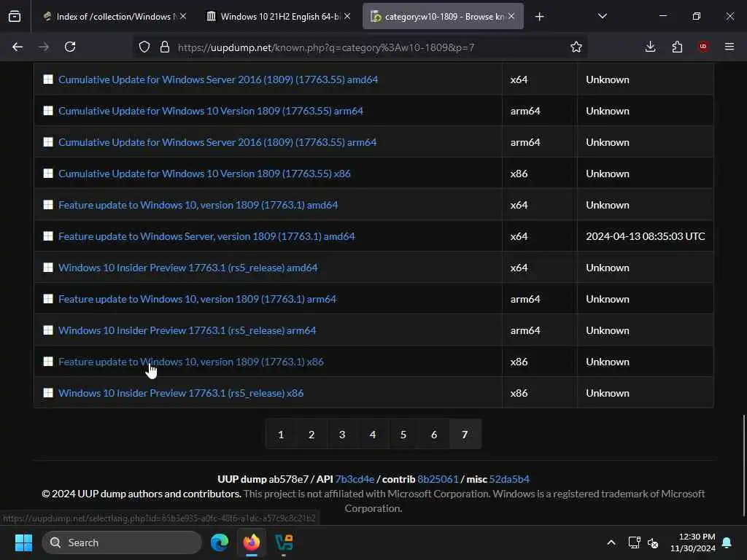Click Windows icon beside Windows Server 17763.55 amd64
This screenshot has height=560, width=747.
[48, 79]
